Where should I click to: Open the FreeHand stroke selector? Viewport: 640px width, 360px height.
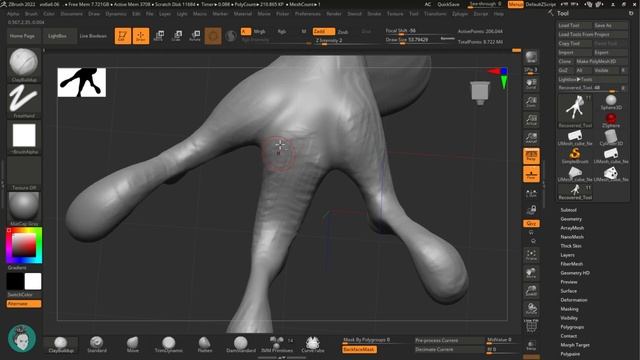[24, 99]
